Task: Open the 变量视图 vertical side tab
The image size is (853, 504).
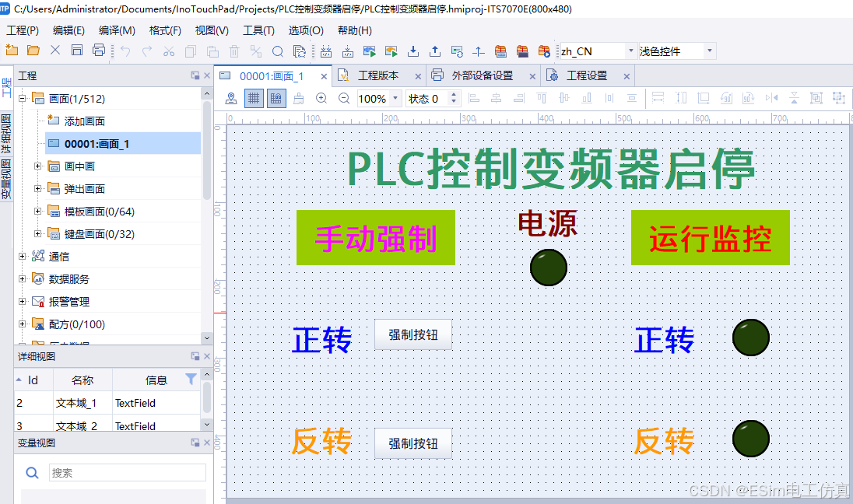Action: (6, 180)
